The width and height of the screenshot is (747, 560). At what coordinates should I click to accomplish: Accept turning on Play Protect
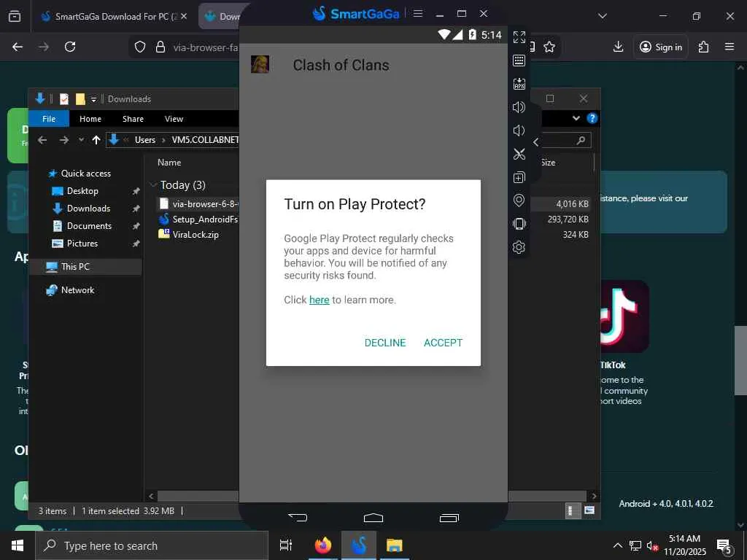pyautogui.click(x=443, y=343)
